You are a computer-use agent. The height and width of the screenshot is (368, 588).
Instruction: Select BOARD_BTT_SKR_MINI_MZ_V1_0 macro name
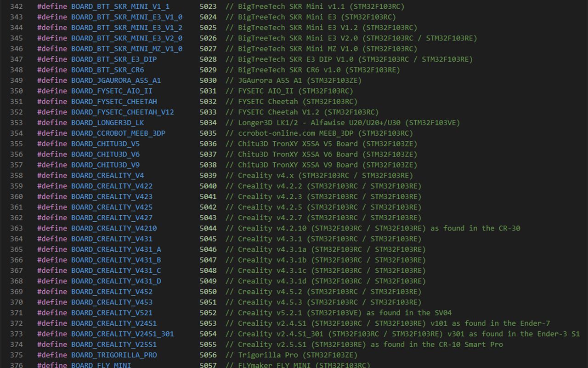tap(127, 49)
